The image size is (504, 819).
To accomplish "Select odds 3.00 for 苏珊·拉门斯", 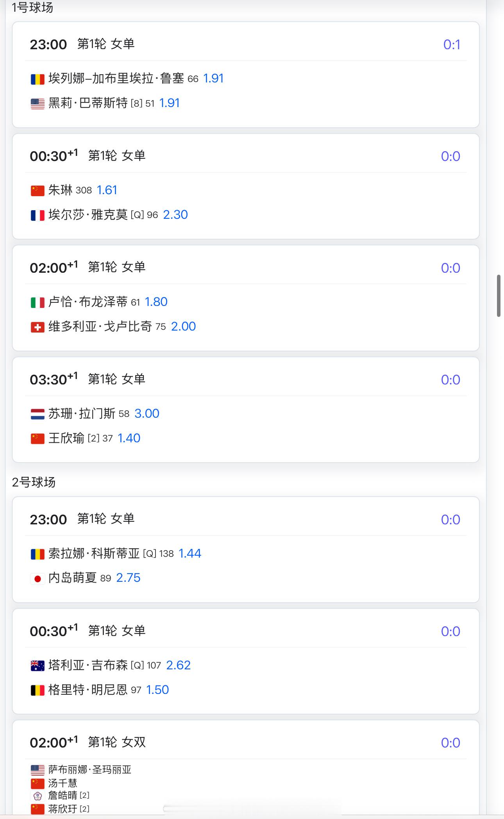I will (147, 414).
